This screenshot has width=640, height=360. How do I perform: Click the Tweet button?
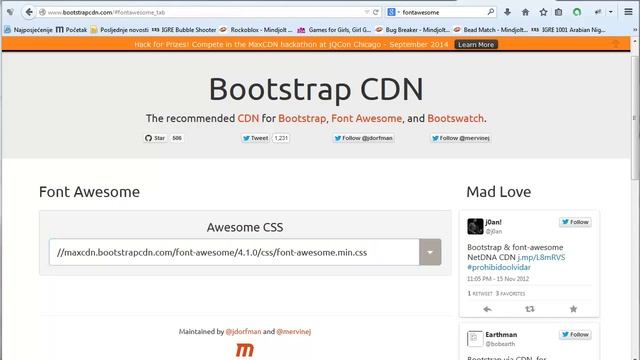255,138
